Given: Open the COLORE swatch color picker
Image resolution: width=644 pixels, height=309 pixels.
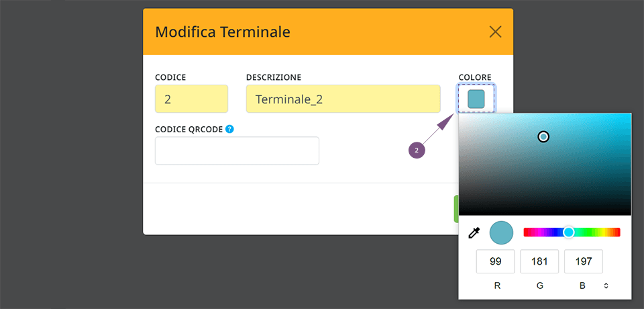Looking at the screenshot, I should tap(476, 99).
